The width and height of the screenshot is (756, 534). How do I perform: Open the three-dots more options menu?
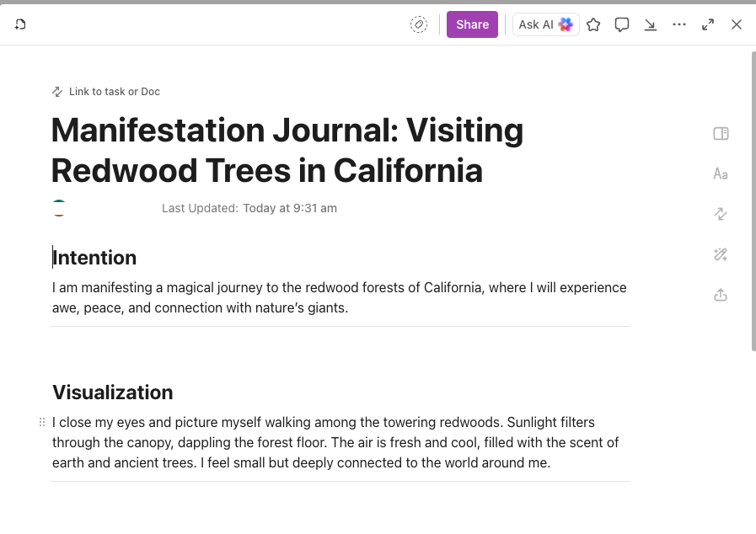coord(679,24)
